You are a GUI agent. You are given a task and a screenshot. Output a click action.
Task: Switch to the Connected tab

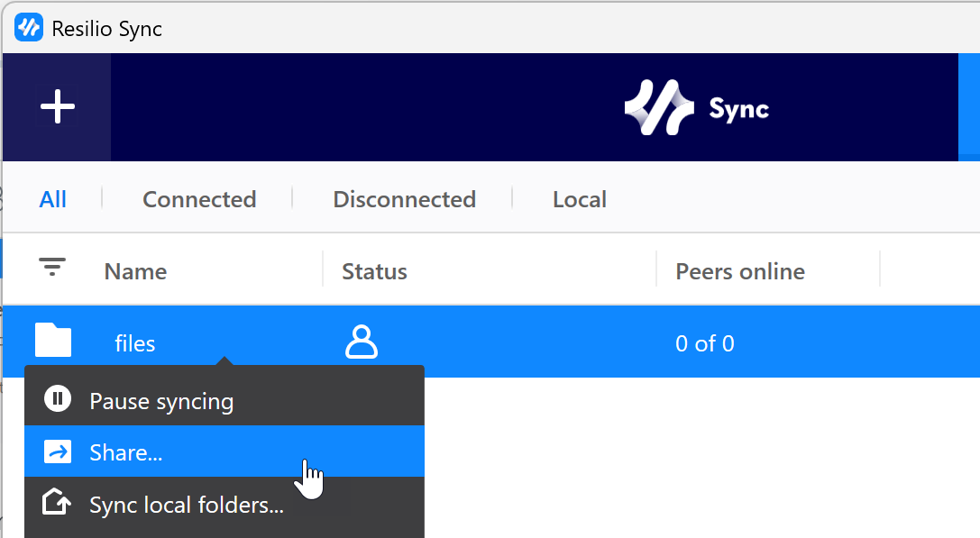coord(198,199)
